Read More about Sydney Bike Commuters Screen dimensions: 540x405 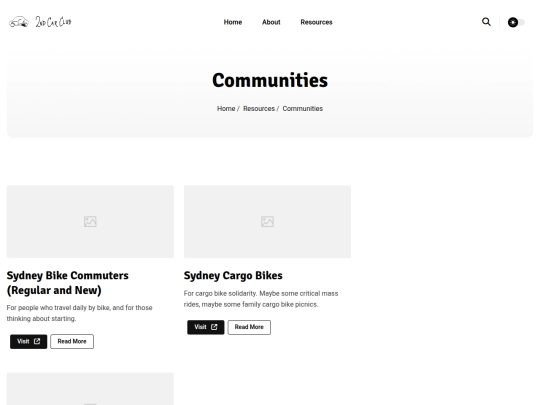pyautogui.click(x=72, y=341)
